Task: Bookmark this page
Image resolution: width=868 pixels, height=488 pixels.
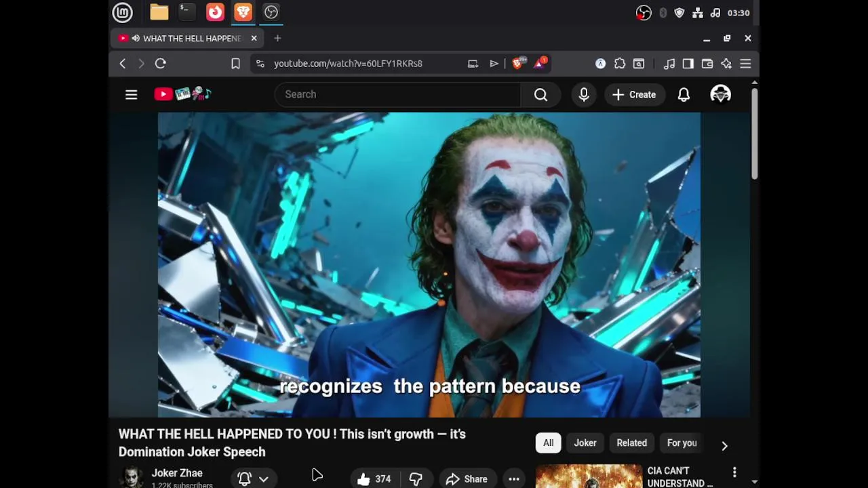Action: (x=235, y=64)
